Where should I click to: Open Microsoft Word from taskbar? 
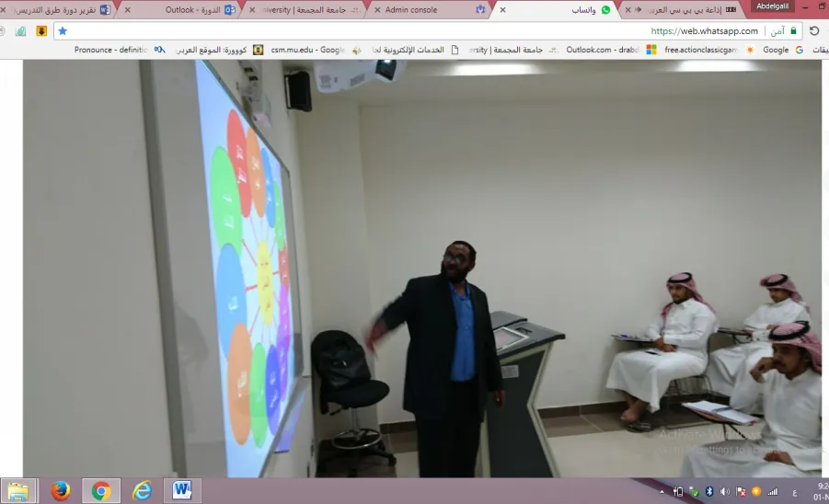182,491
